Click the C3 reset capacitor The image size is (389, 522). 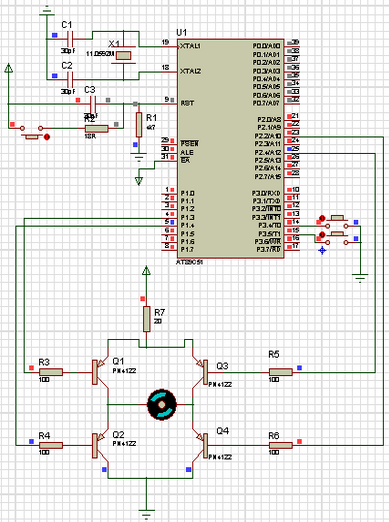coord(93,104)
